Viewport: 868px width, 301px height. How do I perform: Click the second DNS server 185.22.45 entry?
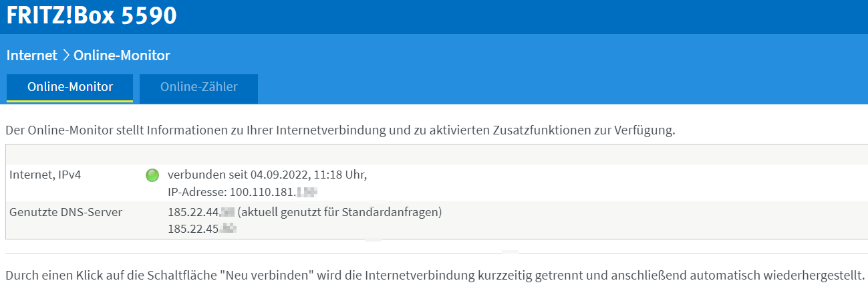coord(202,229)
